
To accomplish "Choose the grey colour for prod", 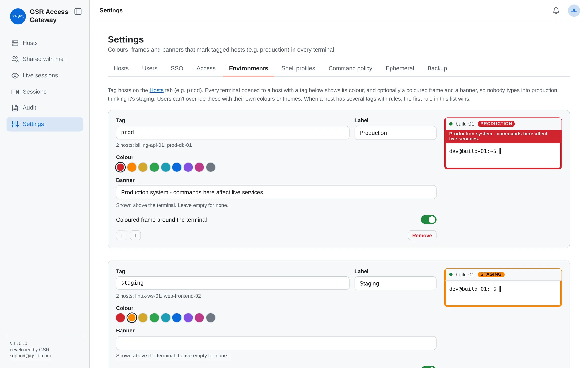I will (211, 167).
